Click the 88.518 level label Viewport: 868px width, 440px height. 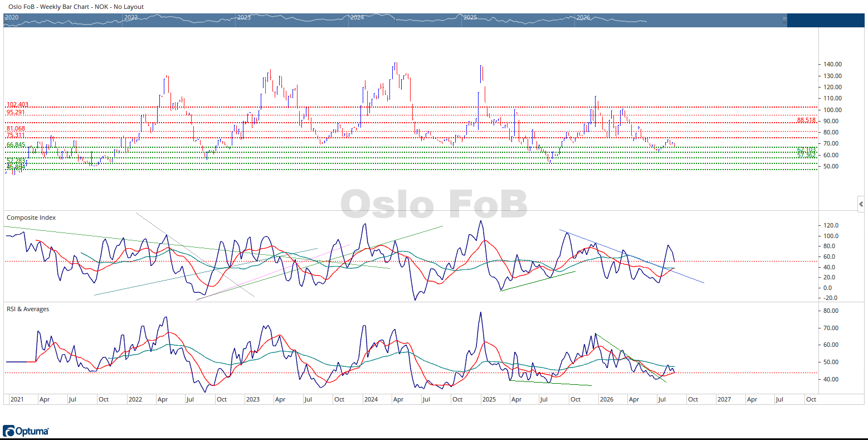[x=806, y=120]
